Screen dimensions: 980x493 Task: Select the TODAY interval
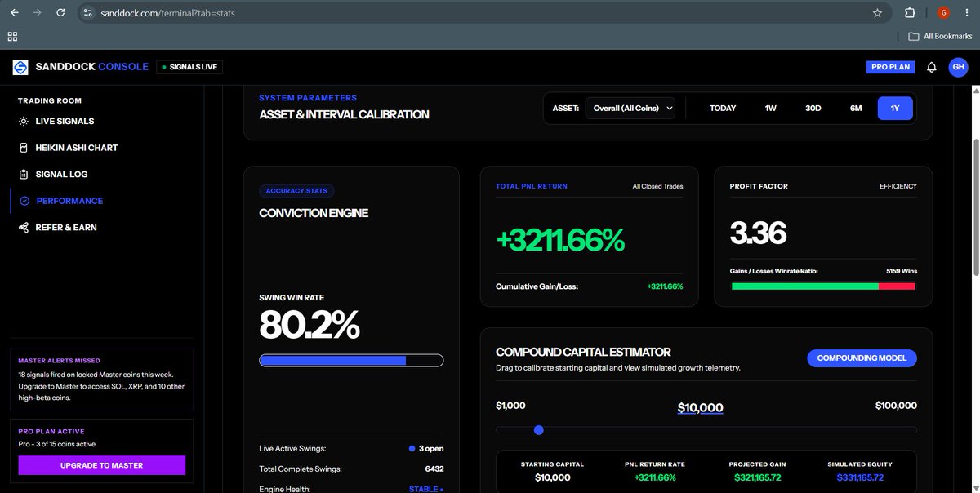pos(723,108)
